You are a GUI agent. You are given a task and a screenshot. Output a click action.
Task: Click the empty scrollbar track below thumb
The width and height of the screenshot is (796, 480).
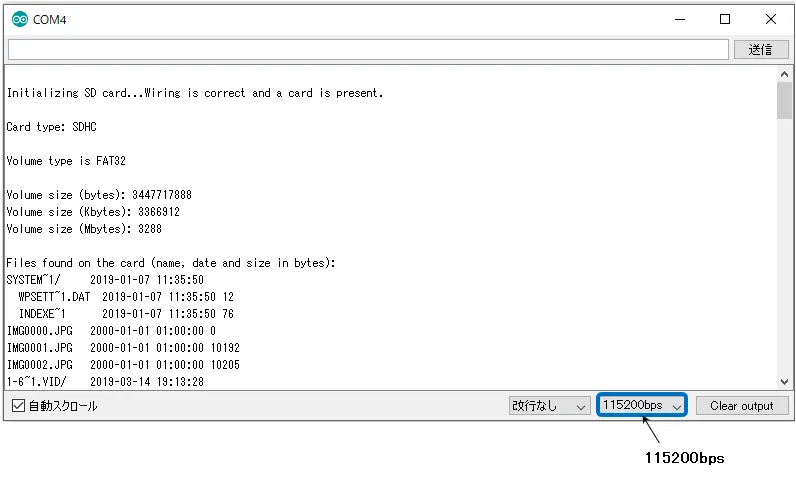[784, 250]
